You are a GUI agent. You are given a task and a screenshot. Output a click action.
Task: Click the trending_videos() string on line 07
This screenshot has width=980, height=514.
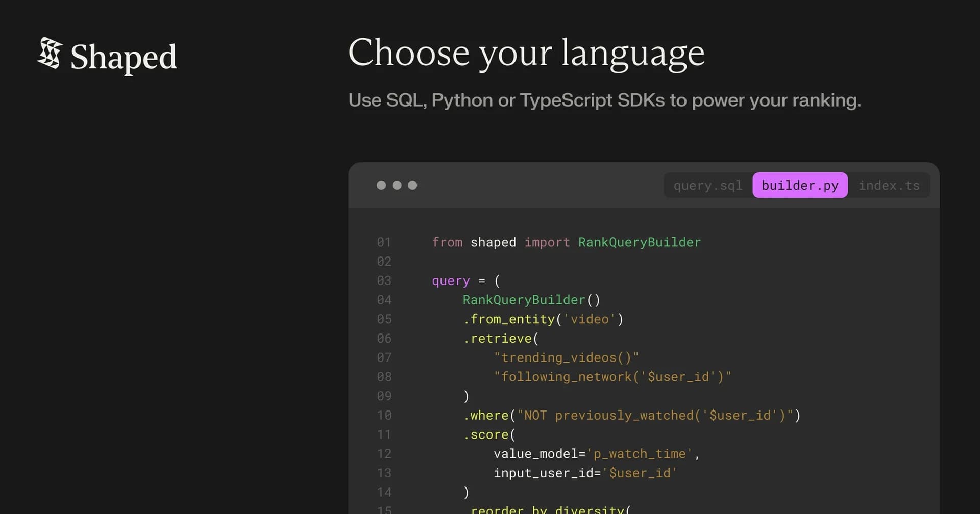coord(567,357)
